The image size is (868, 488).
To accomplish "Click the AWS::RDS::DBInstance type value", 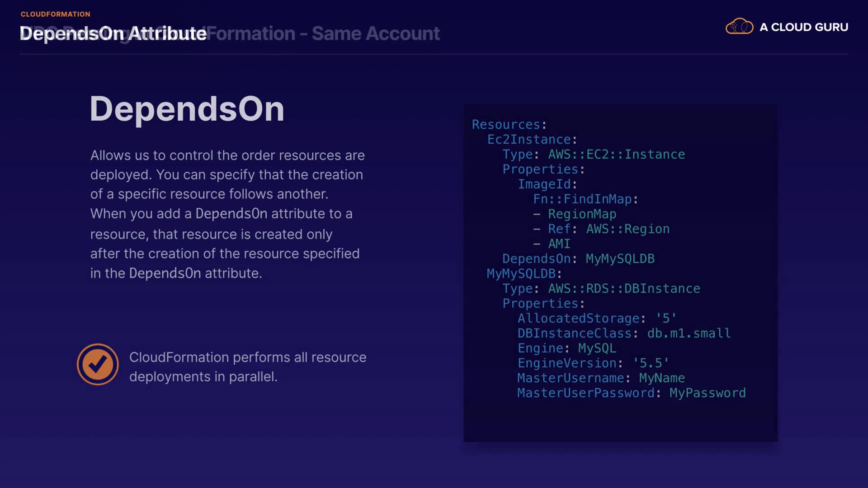I will pos(624,288).
